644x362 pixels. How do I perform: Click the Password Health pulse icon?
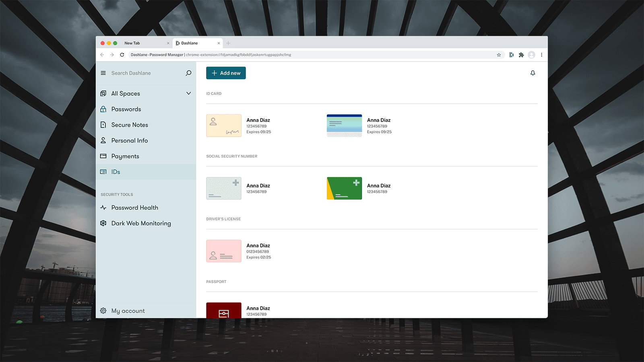click(x=103, y=208)
